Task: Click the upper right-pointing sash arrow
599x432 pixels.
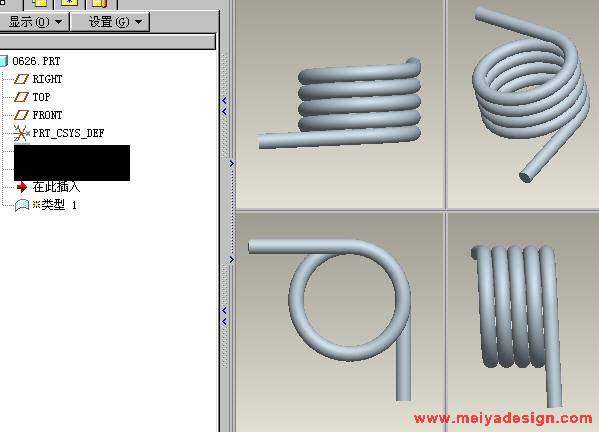Action: point(232,163)
